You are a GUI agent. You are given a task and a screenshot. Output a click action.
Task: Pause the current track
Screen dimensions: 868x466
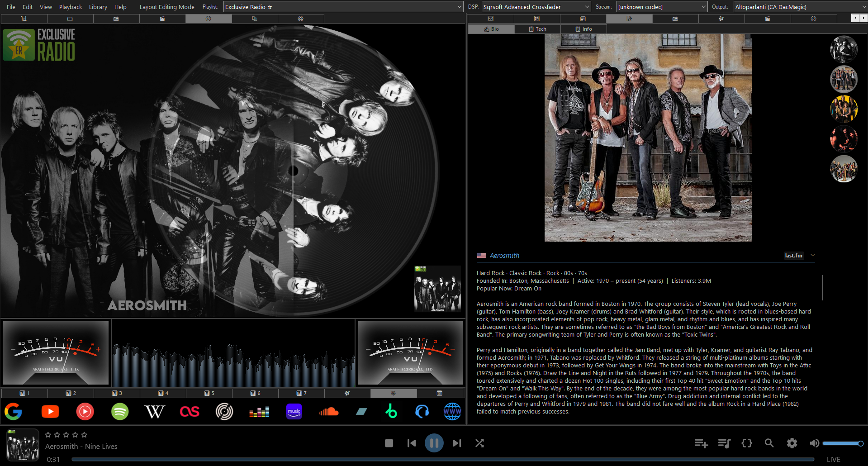click(434, 443)
